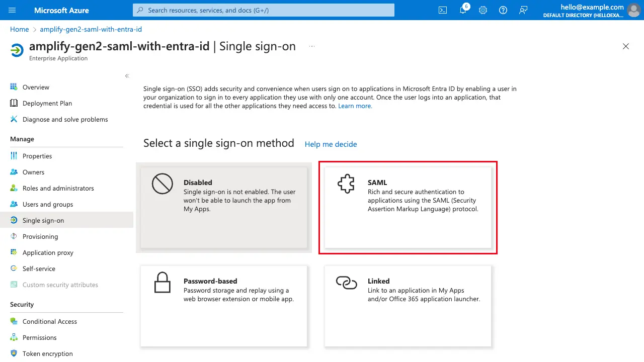Click the Application proxy icon
The height and width of the screenshot is (362, 644).
(14, 252)
